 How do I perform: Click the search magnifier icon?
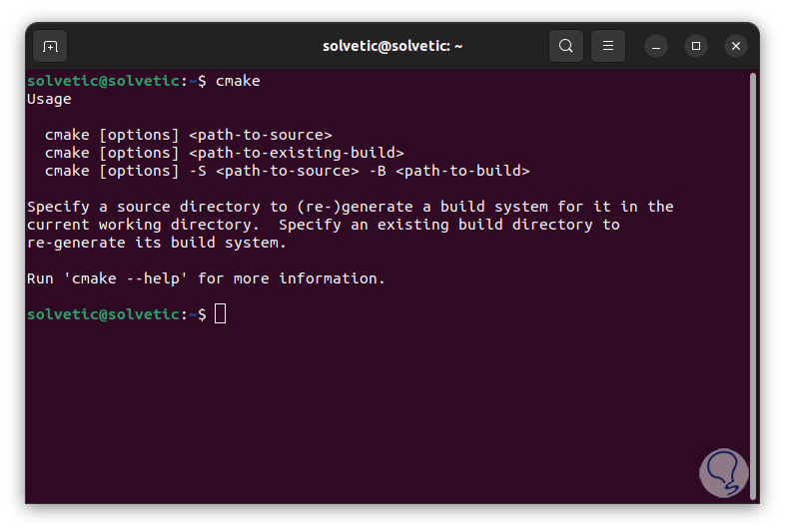(566, 46)
